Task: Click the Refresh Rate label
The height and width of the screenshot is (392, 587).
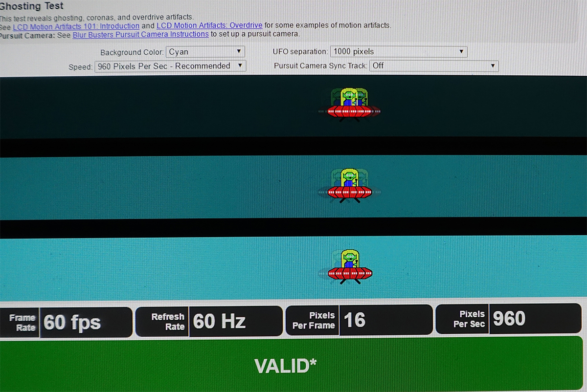Action: 168,322
